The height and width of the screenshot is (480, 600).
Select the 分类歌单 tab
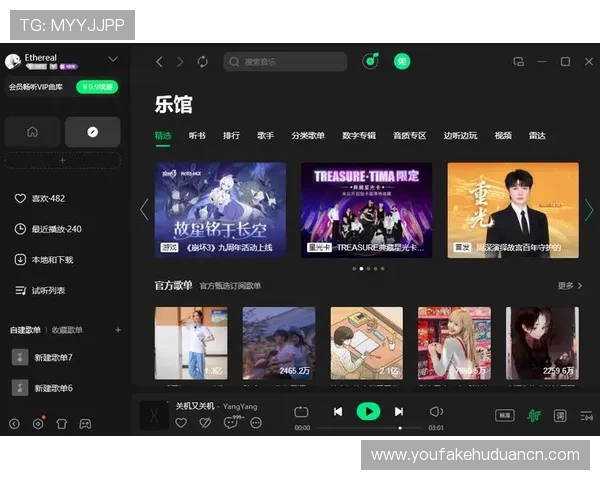pos(308,136)
